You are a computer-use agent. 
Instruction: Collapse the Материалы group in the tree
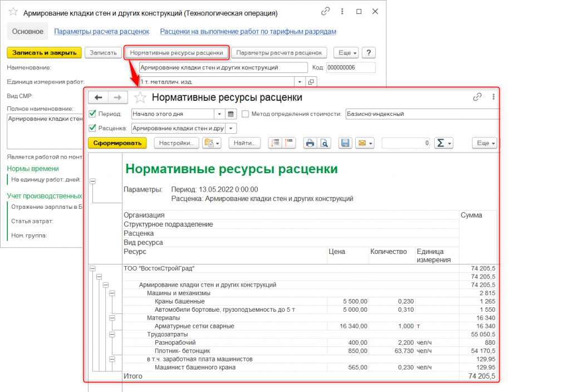coord(112,317)
